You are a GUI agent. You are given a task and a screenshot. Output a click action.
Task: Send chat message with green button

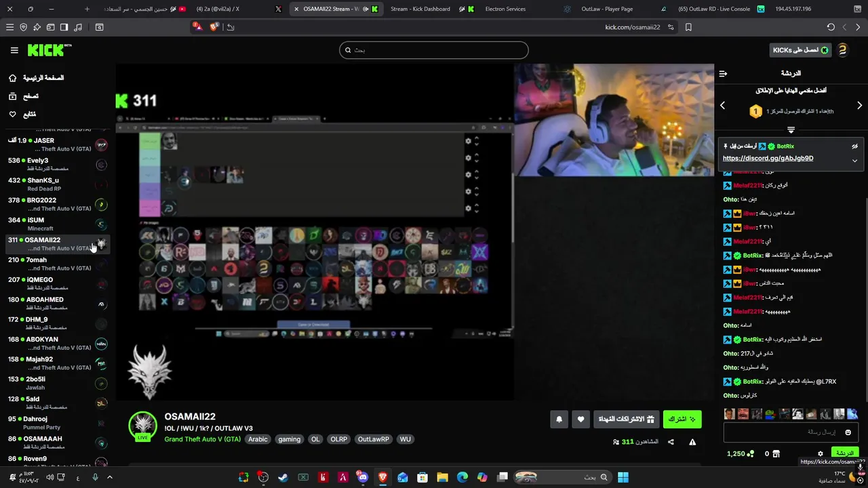[x=845, y=453]
